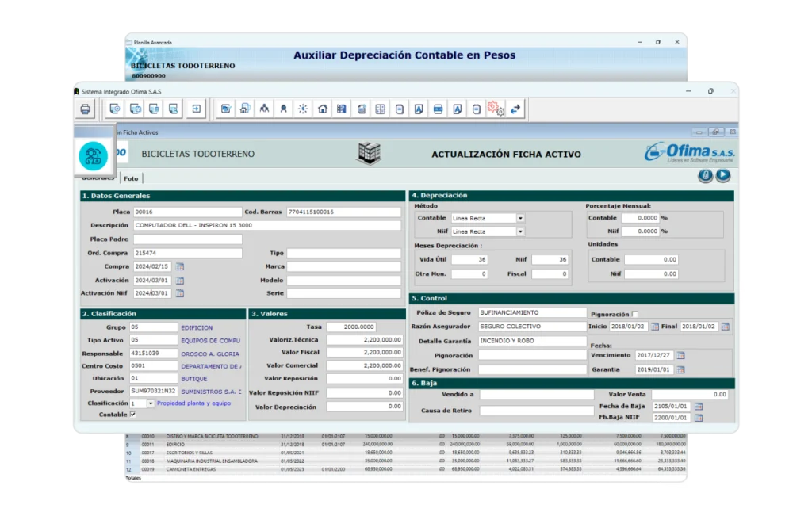Click Auxiliar Depreciación Contable en Pesos title
The image size is (812, 520).
click(404, 55)
